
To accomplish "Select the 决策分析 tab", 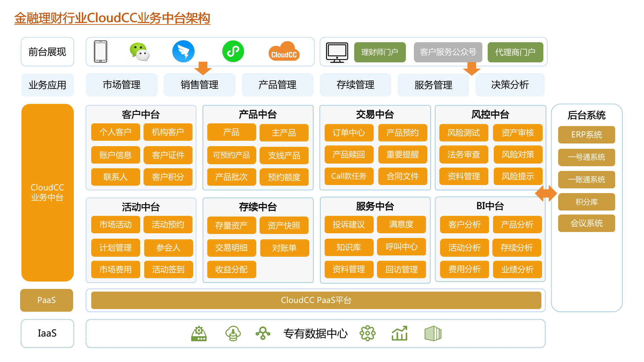I will tap(510, 85).
